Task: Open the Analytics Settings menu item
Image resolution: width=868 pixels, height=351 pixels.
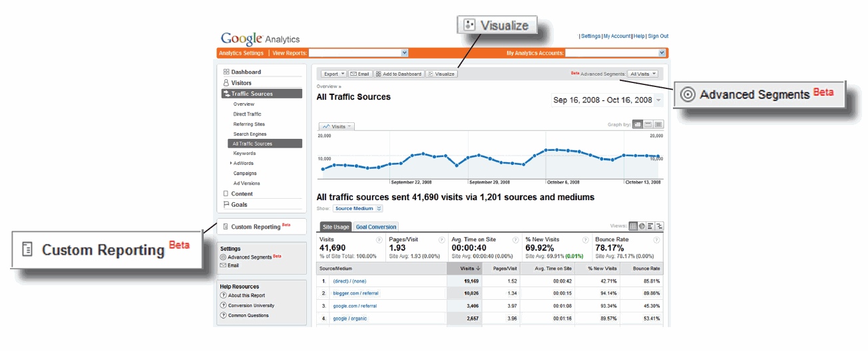Action: [x=242, y=53]
